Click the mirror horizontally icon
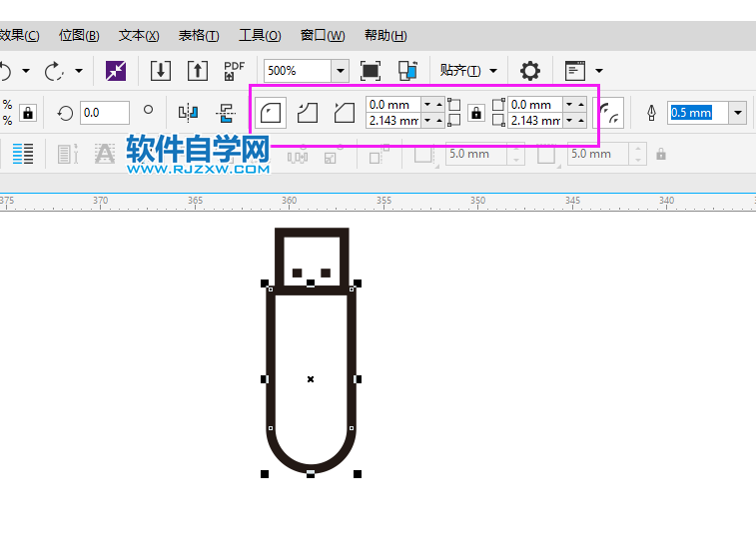 (x=188, y=113)
